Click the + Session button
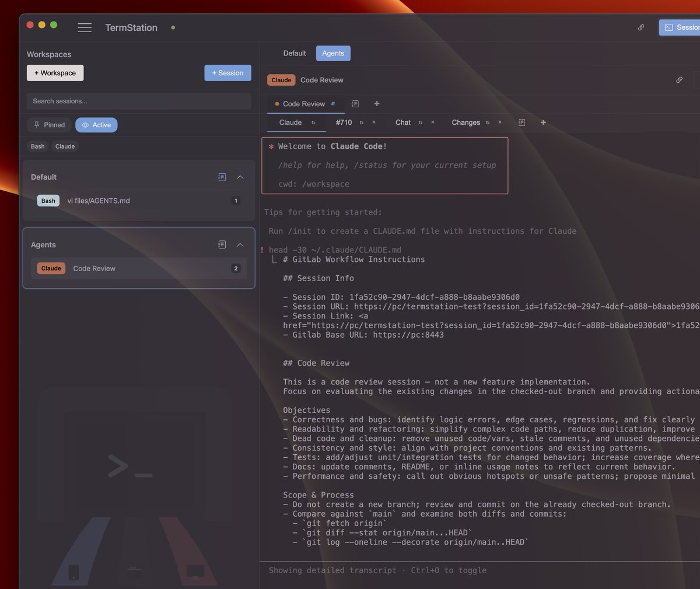Viewport: 700px width, 589px height. (x=228, y=73)
